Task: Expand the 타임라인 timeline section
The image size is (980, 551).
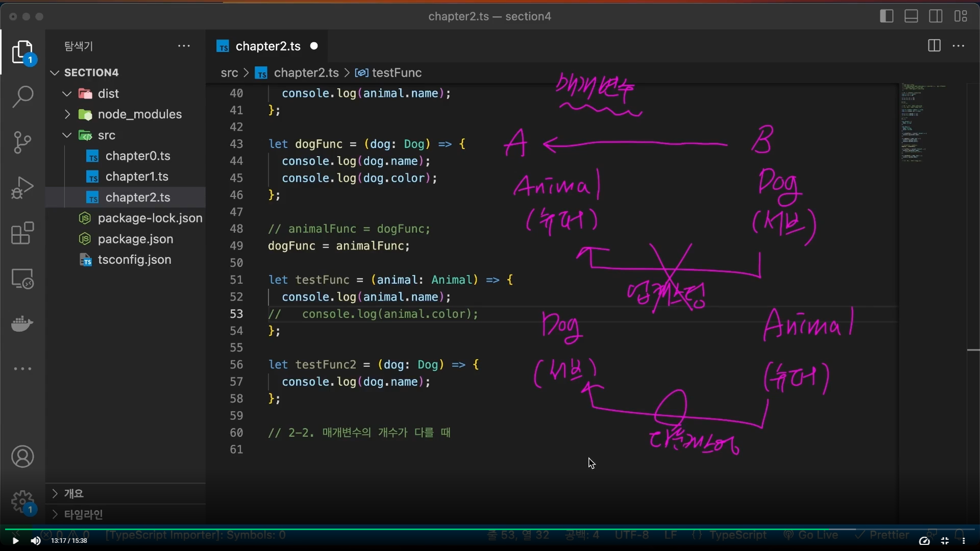Action: [84, 514]
